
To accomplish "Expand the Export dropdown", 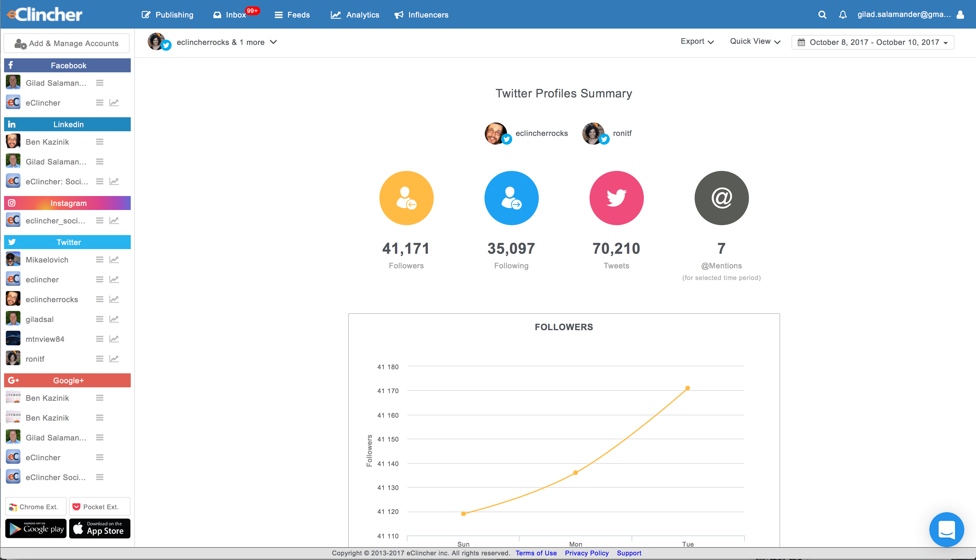I will pyautogui.click(x=697, y=41).
